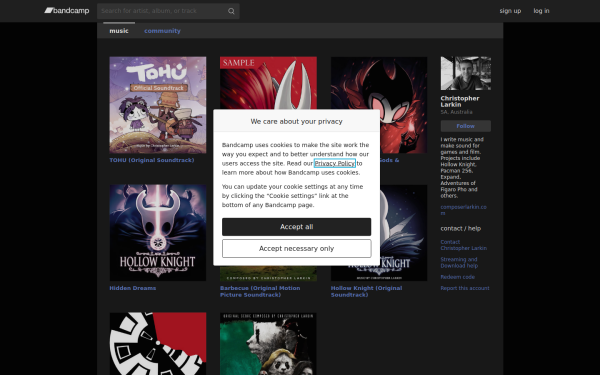Click the Bandcamp logo

(x=67, y=11)
